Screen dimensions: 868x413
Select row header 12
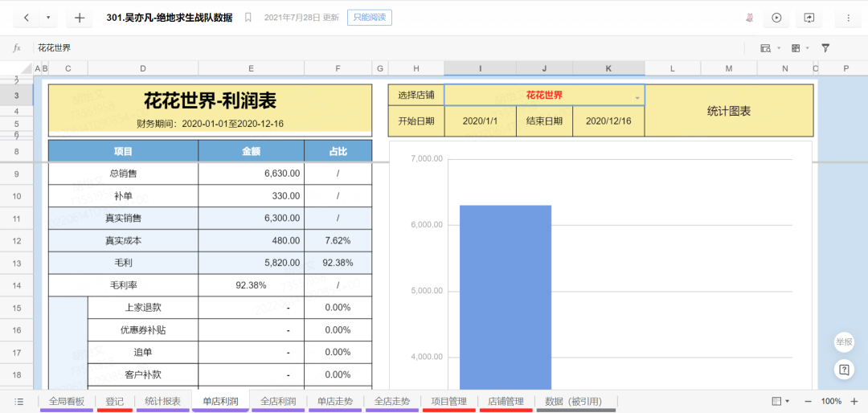pyautogui.click(x=17, y=241)
